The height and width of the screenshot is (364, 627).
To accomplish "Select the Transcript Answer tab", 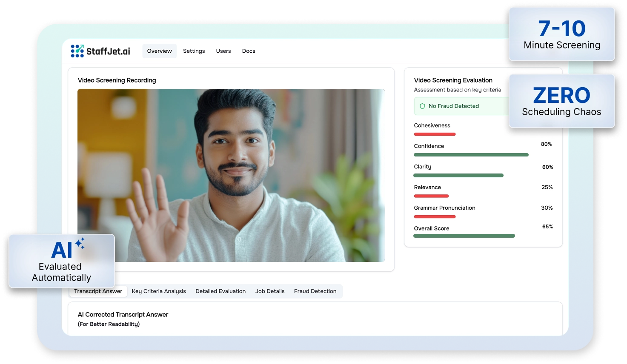I will [98, 291].
